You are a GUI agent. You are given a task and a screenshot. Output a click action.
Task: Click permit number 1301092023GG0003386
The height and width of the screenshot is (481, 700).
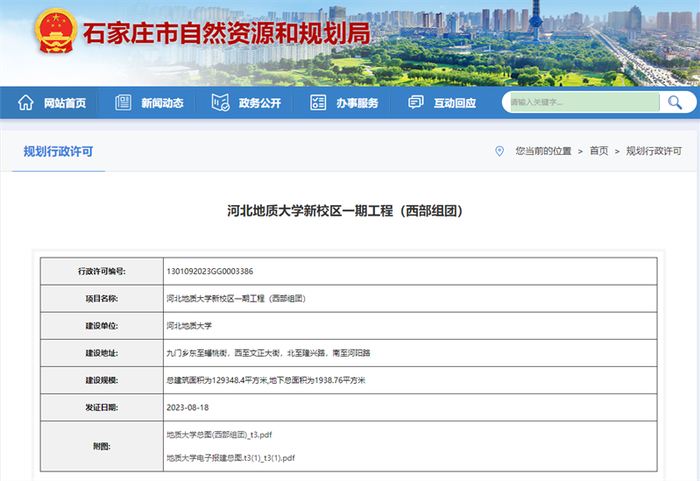point(210,271)
